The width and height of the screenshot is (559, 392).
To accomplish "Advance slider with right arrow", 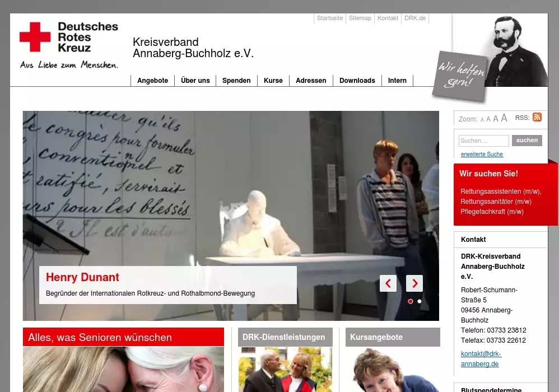I will click(x=414, y=283).
